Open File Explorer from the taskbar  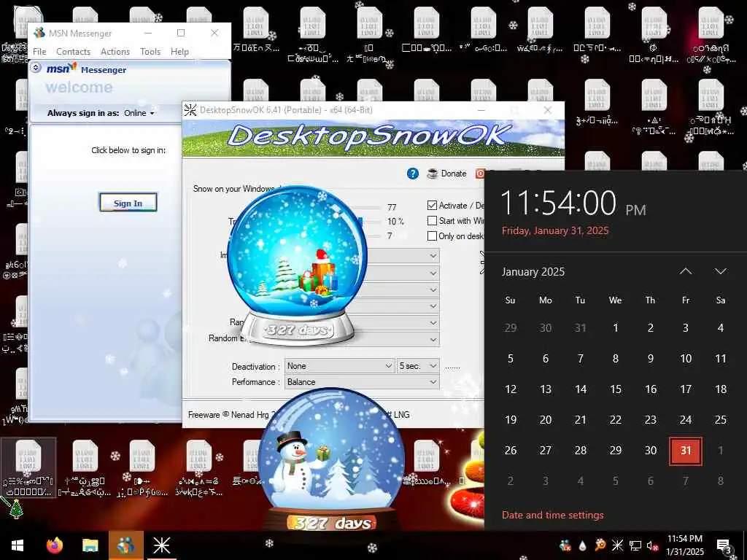click(x=90, y=545)
